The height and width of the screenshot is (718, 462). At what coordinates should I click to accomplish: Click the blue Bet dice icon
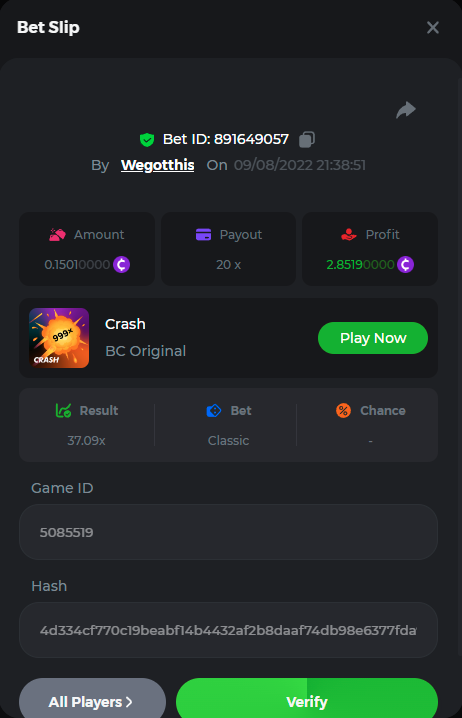coord(214,411)
